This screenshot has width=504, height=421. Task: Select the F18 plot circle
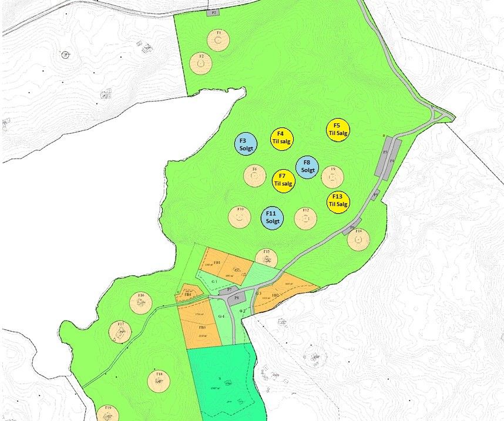159,381
